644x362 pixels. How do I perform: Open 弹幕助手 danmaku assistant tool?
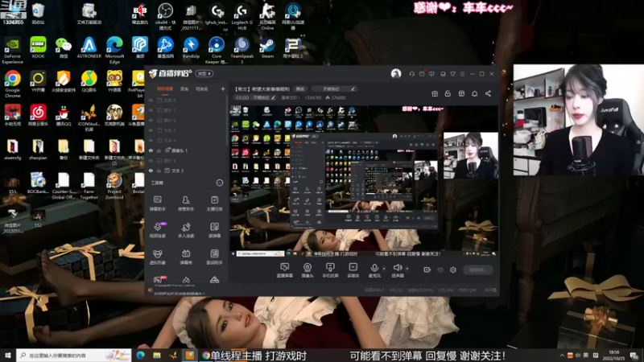tap(157, 204)
